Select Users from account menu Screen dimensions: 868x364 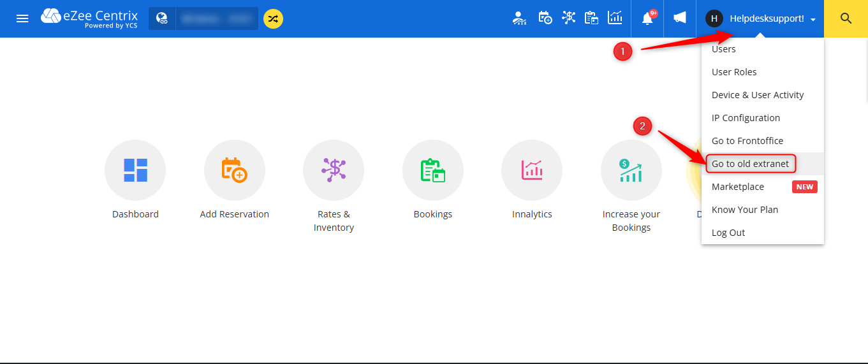pos(763,49)
